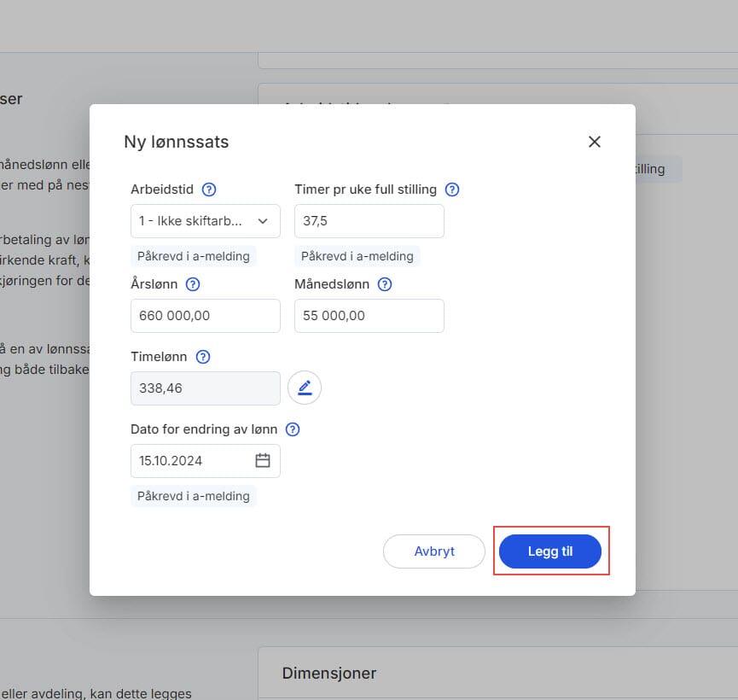
Task: Click the question mark next to Månedslønn
Action: tap(385, 284)
